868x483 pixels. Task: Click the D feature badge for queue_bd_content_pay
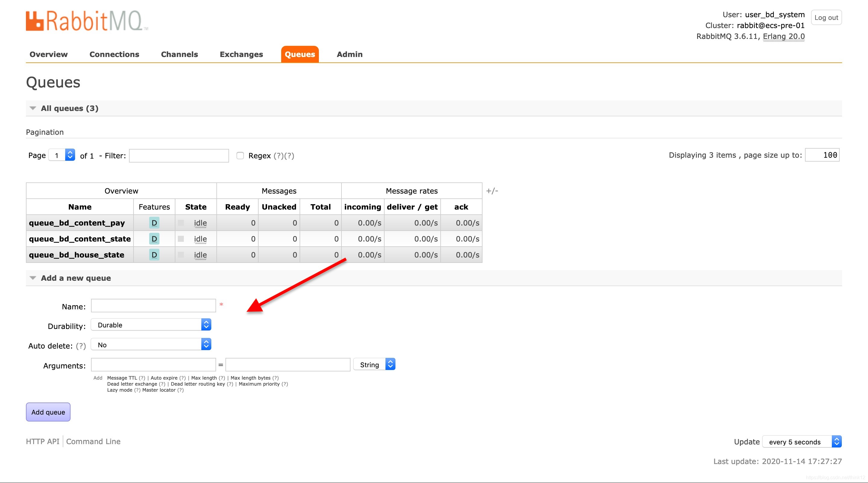154,223
